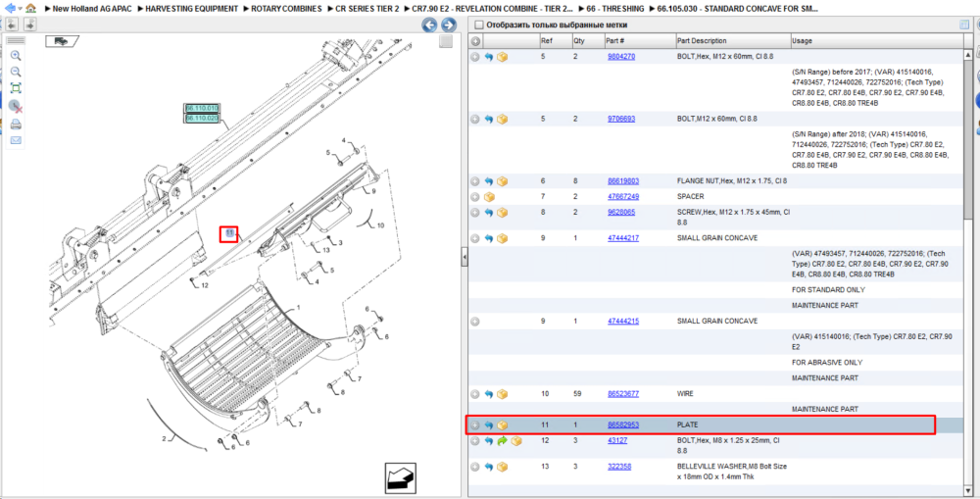This screenshot has height=499, width=980.
Task: Sort by the Ref column header
Action: (555, 41)
